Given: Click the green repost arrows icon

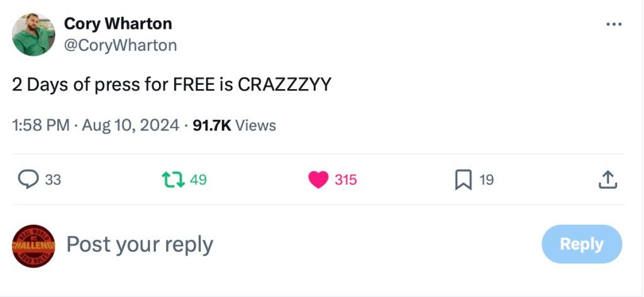Looking at the screenshot, I should pyautogui.click(x=172, y=180).
